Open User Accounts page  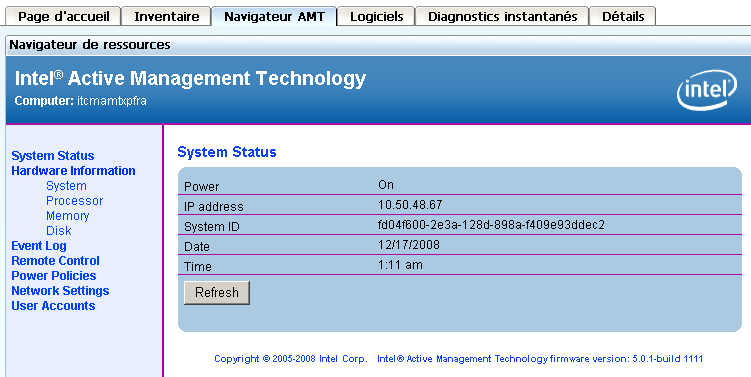click(x=53, y=306)
